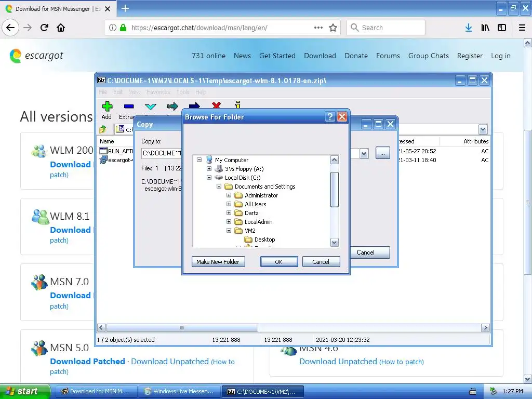This screenshot has height=399, width=532.
Task: Collapse the Documents and Settings node
Action: 219,186
